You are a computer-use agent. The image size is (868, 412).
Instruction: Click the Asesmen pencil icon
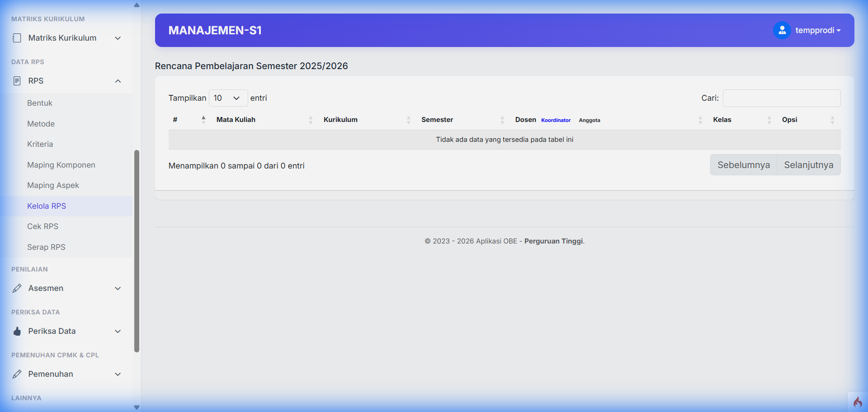17,288
